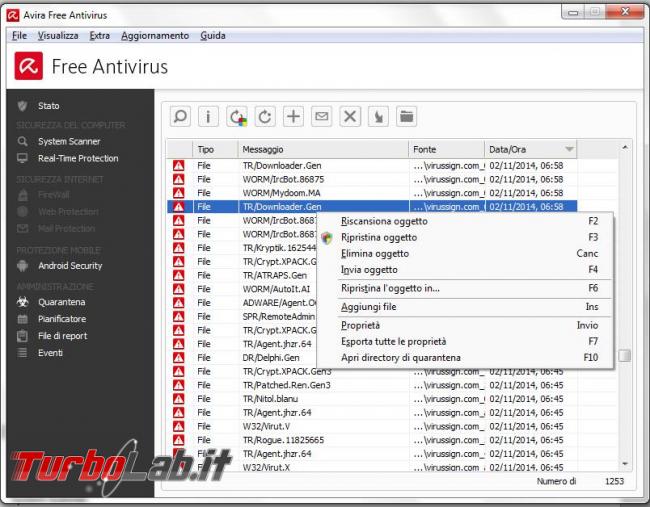Open Android Security in the sidebar

point(70,266)
